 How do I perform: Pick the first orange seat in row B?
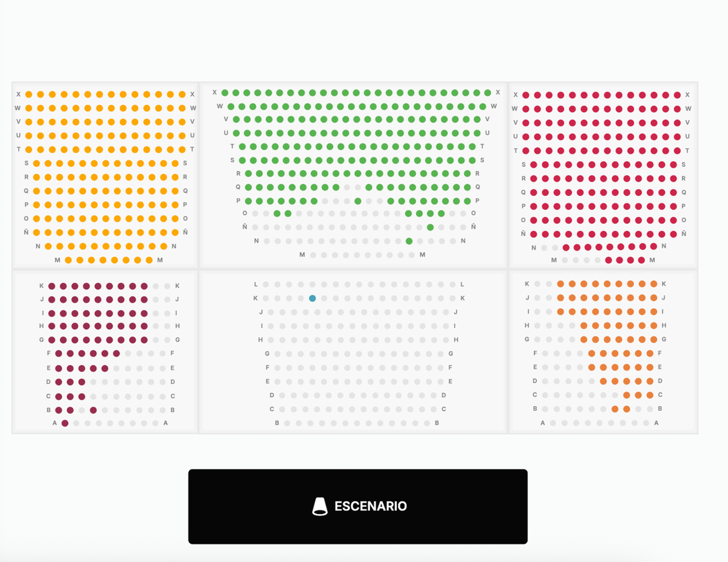pos(615,409)
